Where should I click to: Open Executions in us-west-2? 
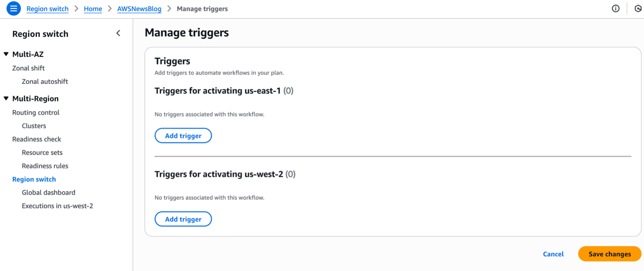[x=58, y=206]
